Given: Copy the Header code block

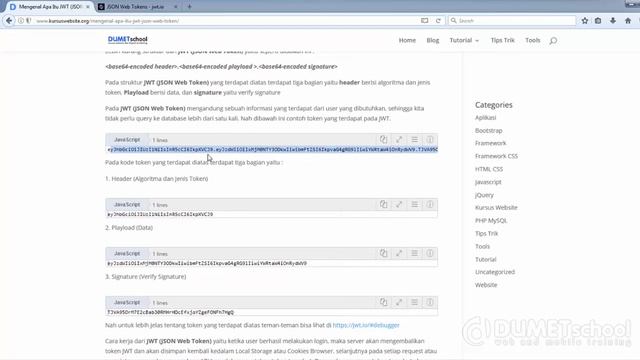Looking at the screenshot, I should pos(383,204).
